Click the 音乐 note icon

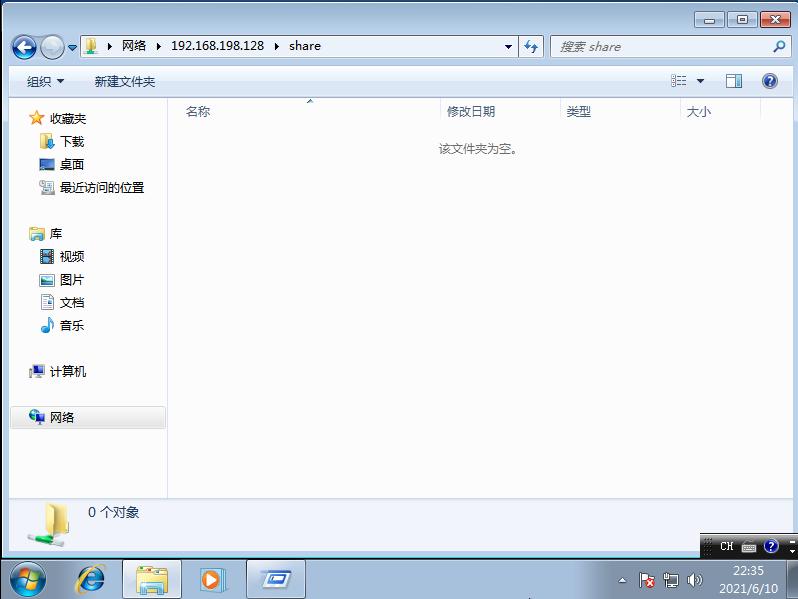click(x=47, y=325)
